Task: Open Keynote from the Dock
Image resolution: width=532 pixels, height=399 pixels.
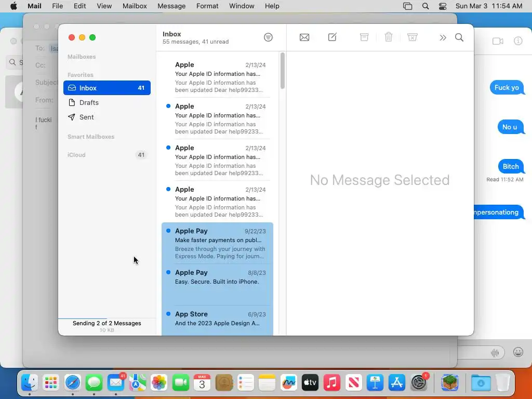Action: pos(375,383)
